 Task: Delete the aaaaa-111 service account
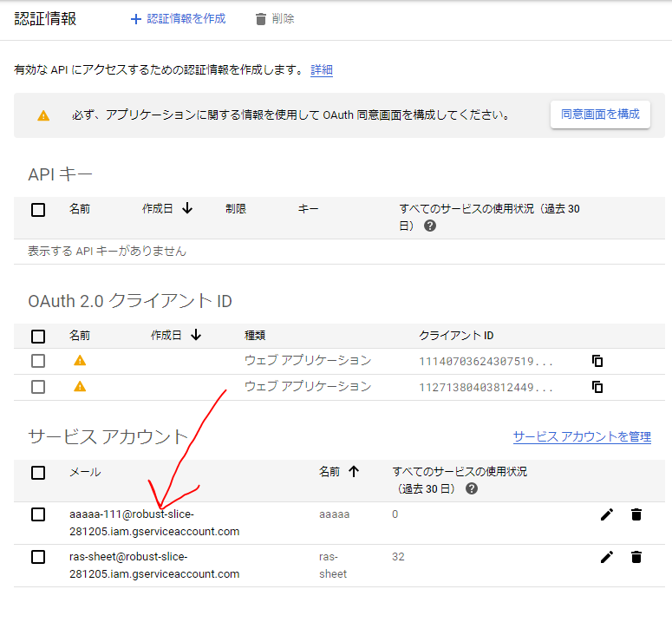tap(636, 514)
